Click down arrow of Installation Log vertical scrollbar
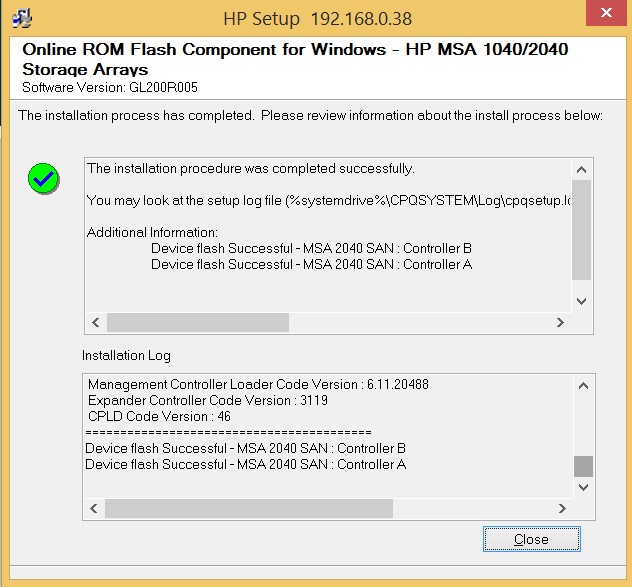The width and height of the screenshot is (632, 587). [583, 487]
